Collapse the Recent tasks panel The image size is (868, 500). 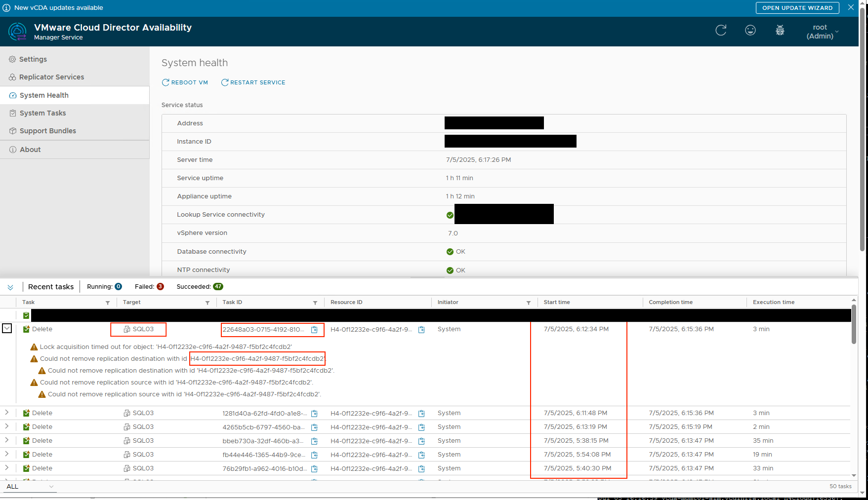pyautogui.click(x=10, y=287)
